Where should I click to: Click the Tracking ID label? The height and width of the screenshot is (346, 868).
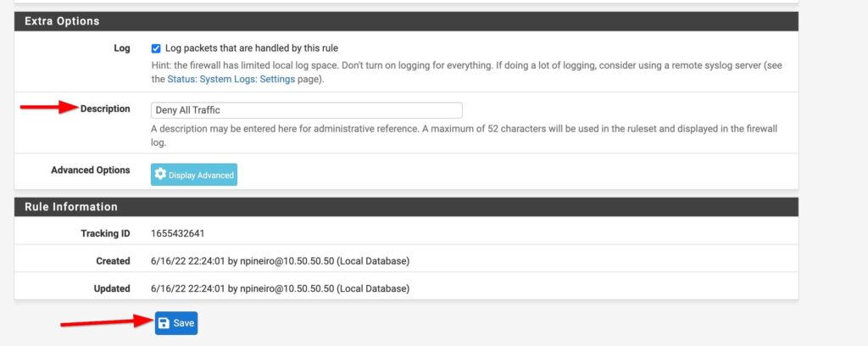[x=105, y=233]
